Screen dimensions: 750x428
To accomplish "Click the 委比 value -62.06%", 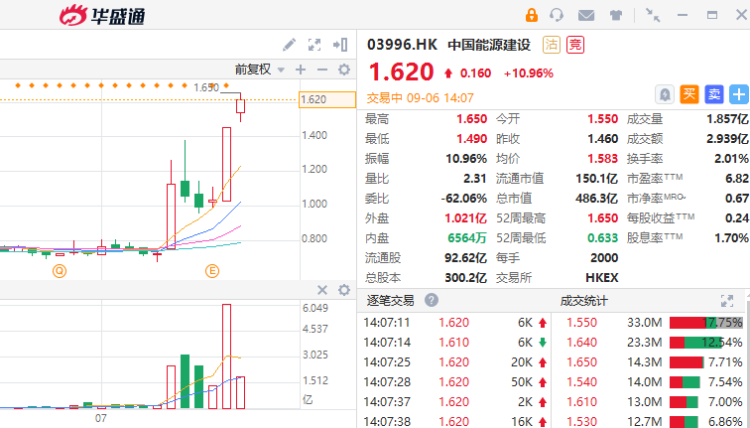I will tap(463, 198).
